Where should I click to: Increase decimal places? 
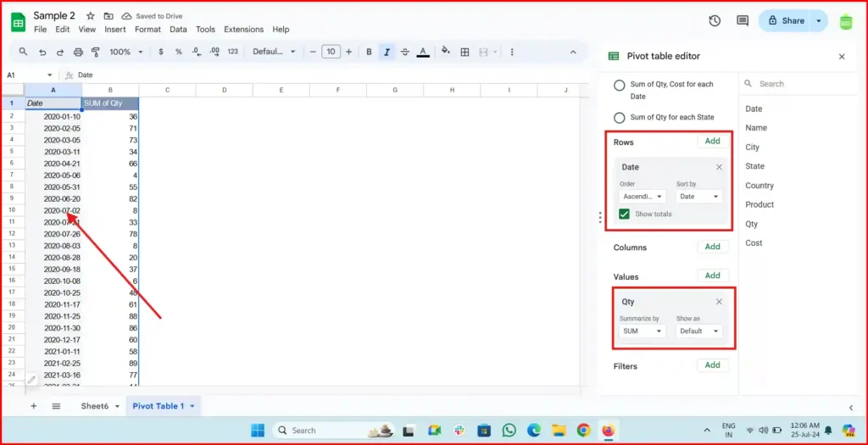[214, 52]
